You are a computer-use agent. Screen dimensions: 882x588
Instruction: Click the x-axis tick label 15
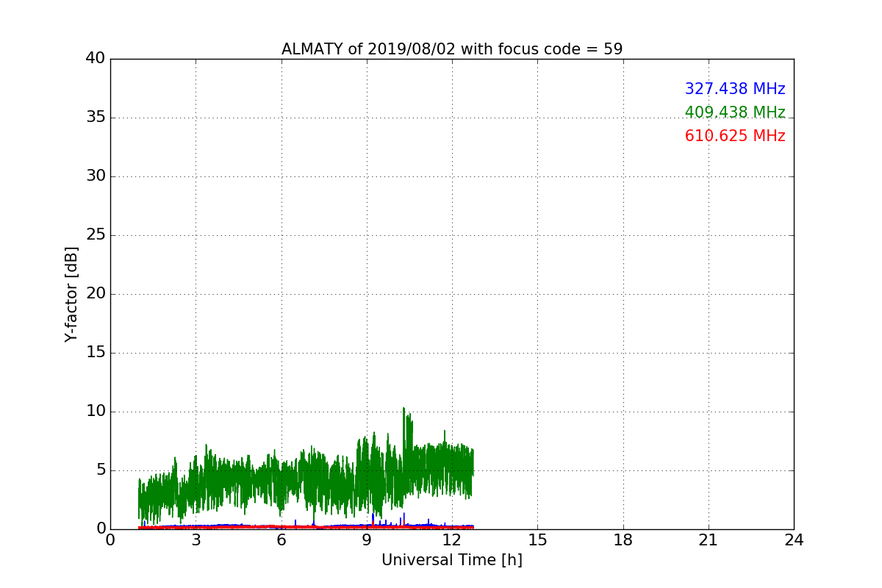(537, 539)
